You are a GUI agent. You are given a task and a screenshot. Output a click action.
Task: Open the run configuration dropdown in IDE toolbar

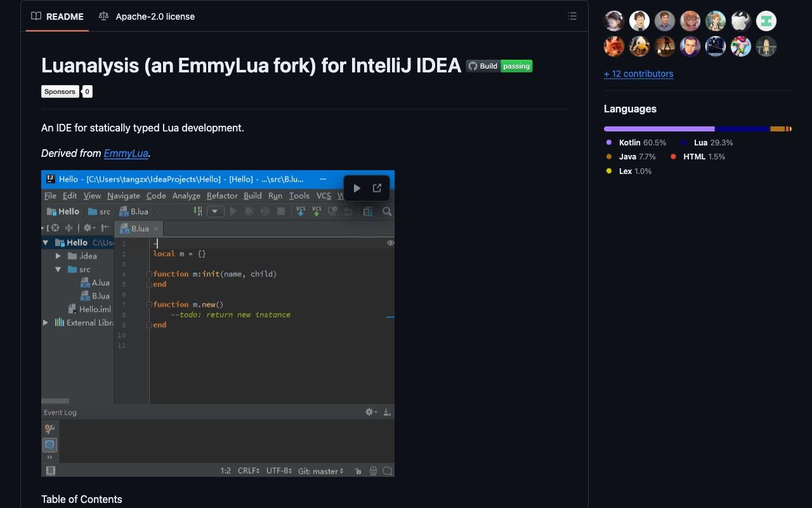click(x=216, y=211)
